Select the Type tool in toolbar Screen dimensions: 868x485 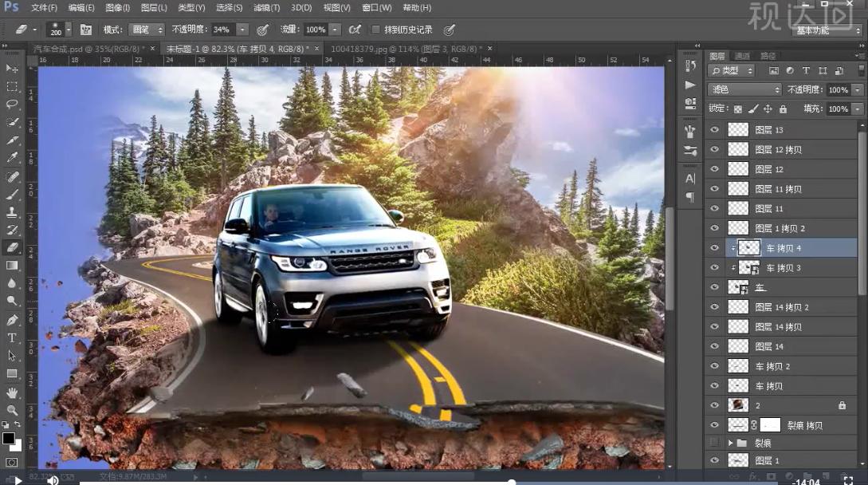12,337
